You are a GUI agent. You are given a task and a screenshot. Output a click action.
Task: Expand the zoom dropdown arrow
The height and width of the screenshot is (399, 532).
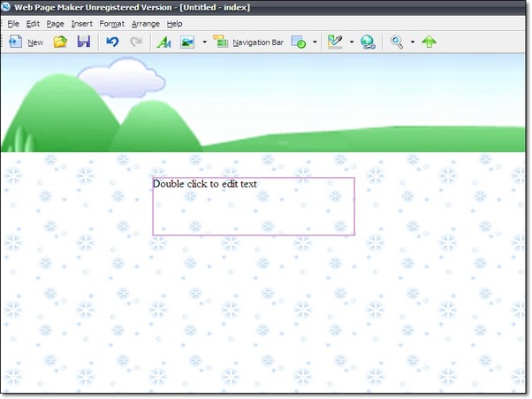(412, 42)
